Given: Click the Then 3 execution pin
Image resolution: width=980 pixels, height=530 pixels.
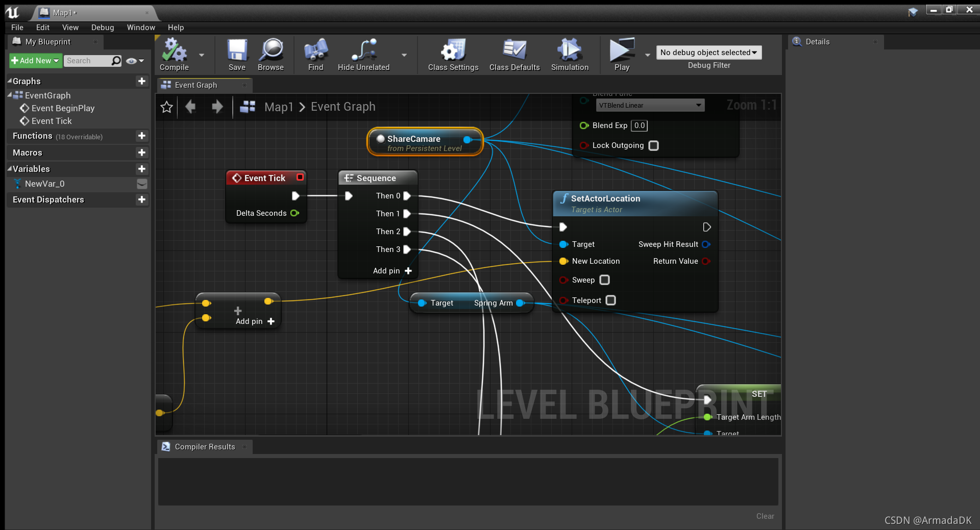Looking at the screenshot, I should [x=407, y=249].
